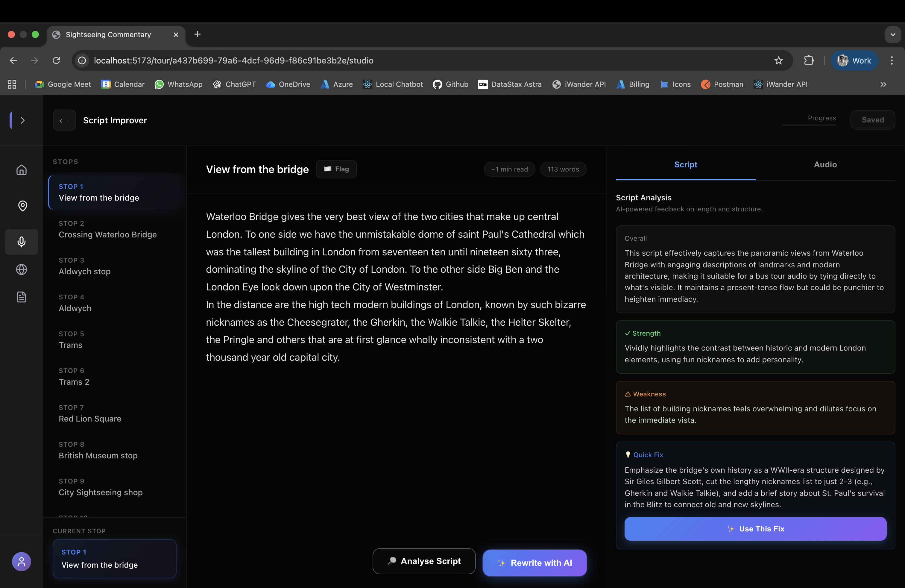Viewport: 905px width, 588px height.
Task: Select the Script tab
Action: [686, 164]
